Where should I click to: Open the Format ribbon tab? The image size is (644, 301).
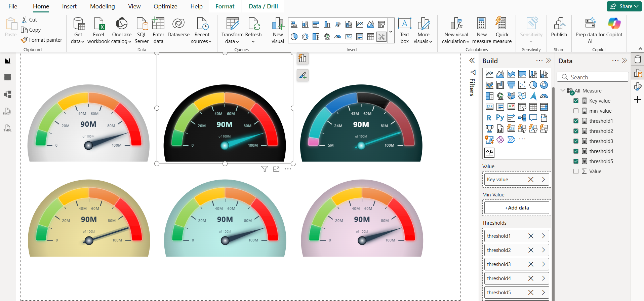click(225, 6)
